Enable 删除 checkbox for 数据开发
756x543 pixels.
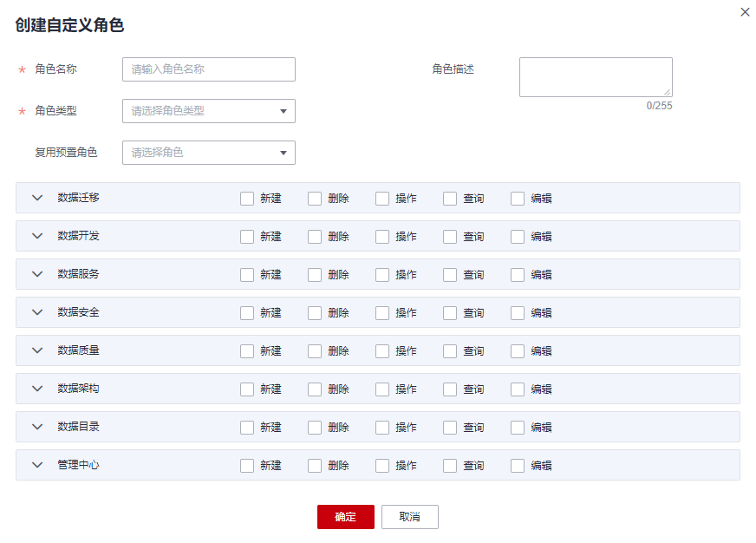315,237
